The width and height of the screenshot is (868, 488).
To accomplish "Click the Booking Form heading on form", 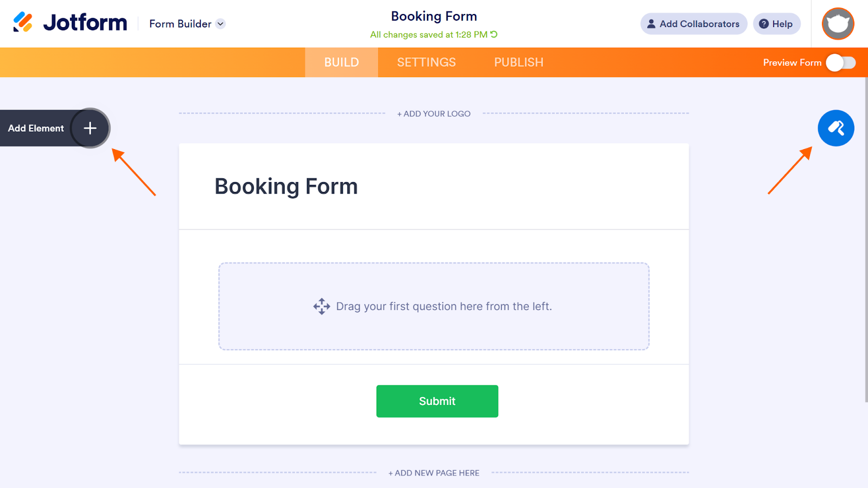I will (x=286, y=187).
